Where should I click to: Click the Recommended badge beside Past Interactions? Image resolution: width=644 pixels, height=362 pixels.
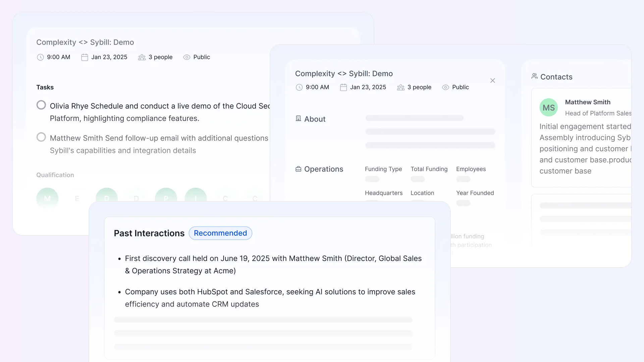[220, 233]
